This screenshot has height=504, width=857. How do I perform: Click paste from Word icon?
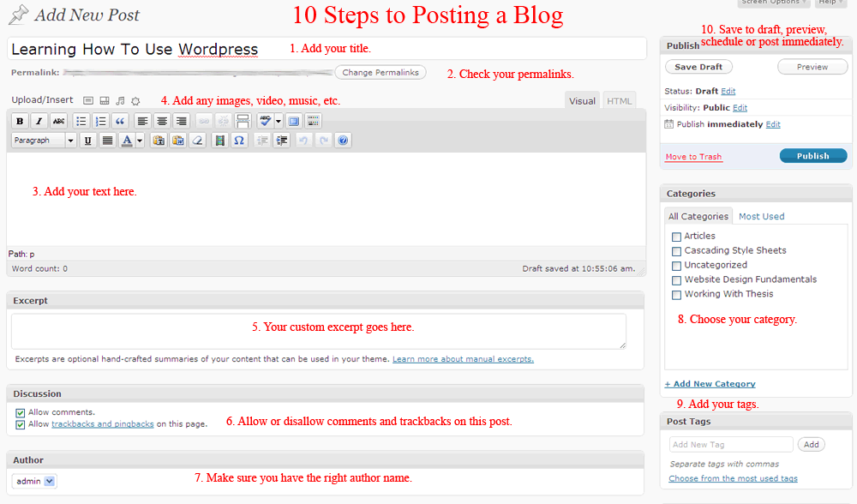(x=178, y=141)
